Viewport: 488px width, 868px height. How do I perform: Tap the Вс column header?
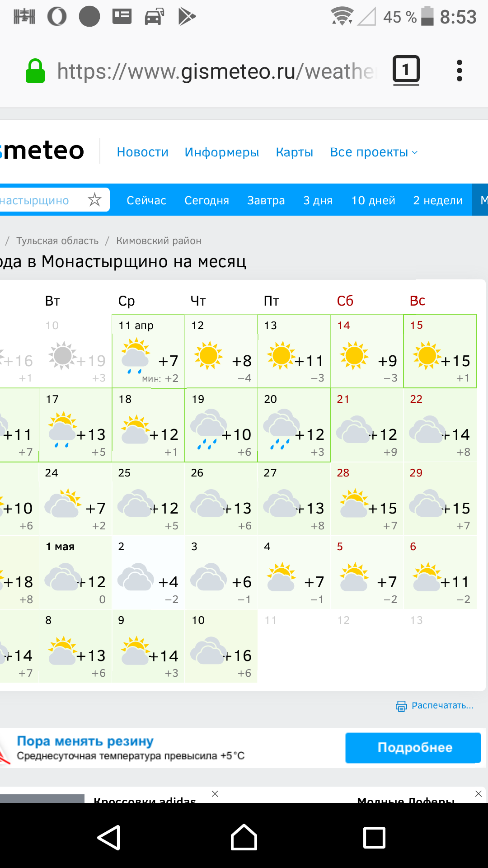[x=418, y=301]
